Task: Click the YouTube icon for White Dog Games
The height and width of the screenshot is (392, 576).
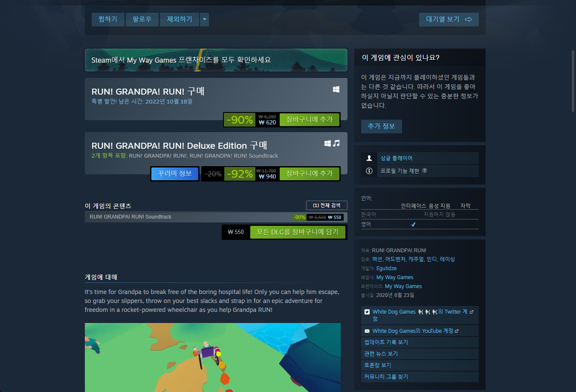Action: (367, 331)
